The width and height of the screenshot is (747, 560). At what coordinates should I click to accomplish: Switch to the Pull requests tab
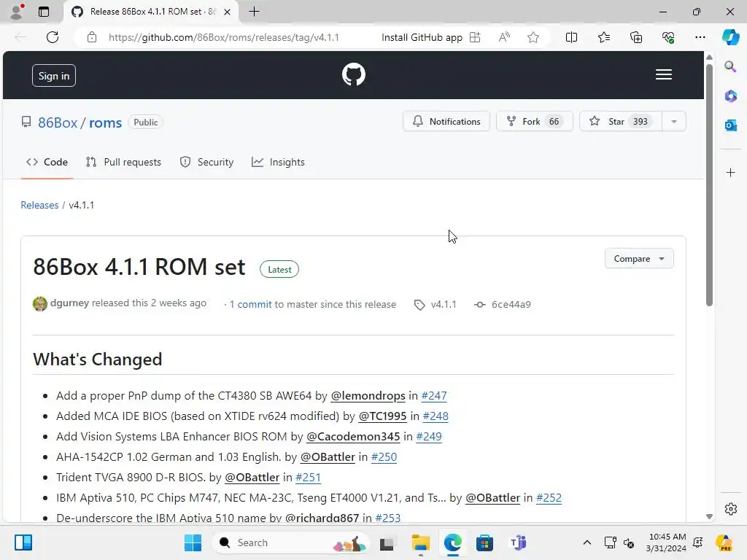coord(123,162)
